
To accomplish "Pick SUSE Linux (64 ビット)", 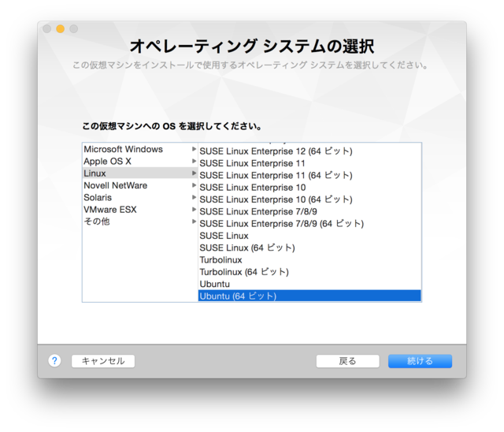I will tap(247, 248).
